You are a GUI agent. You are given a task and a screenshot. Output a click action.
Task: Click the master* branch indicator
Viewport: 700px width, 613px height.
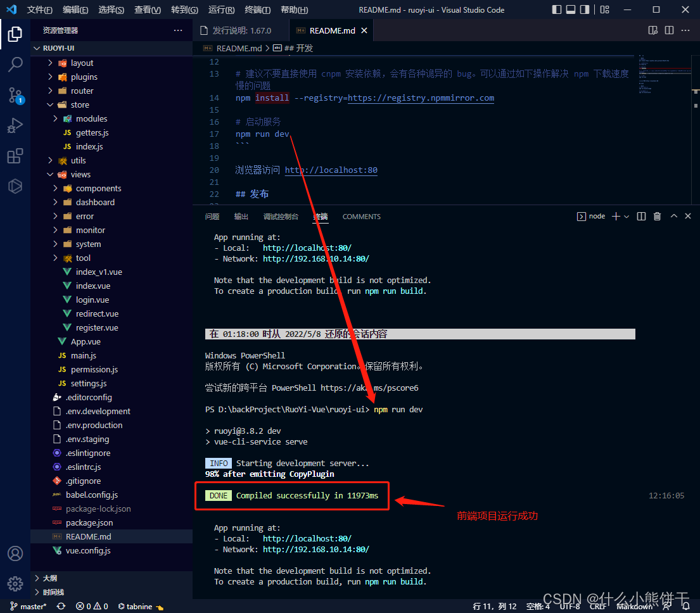click(29, 606)
